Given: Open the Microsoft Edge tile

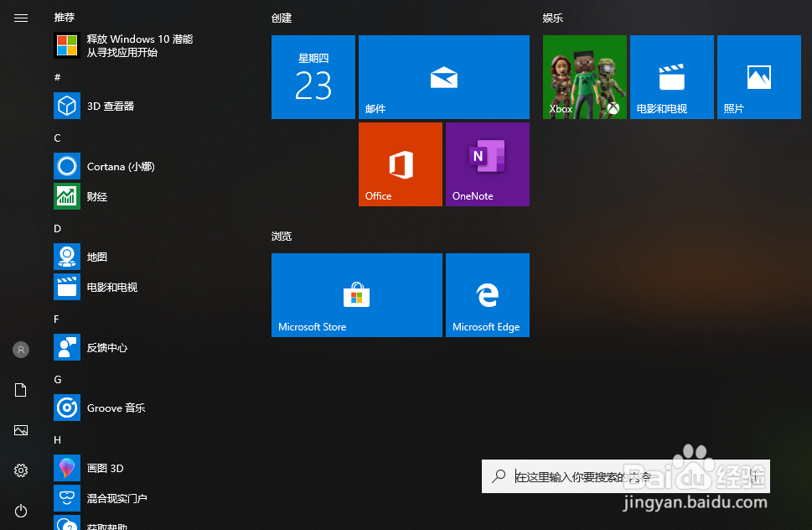Looking at the screenshot, I should [x=488, y=295].
